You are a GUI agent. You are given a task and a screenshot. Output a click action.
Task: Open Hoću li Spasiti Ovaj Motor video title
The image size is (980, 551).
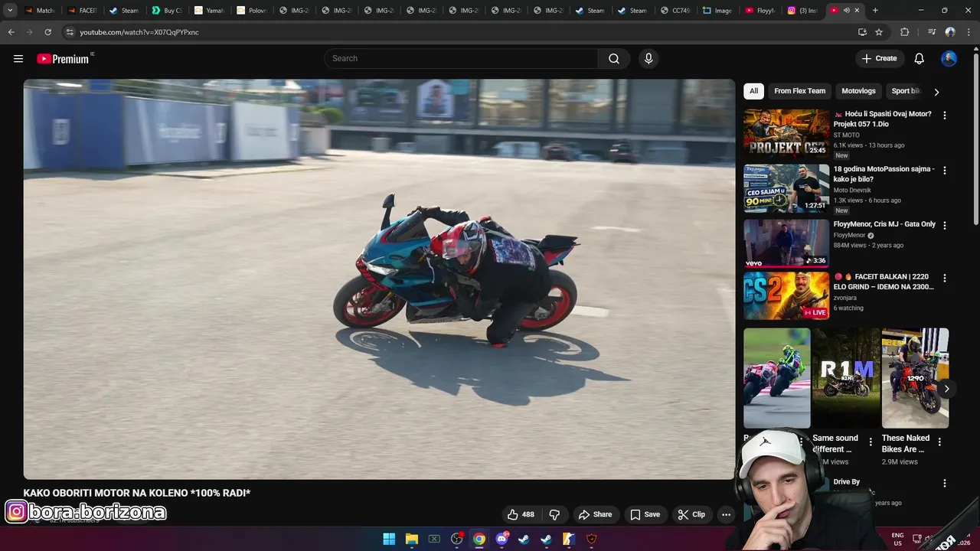click(x=883, y=119)
